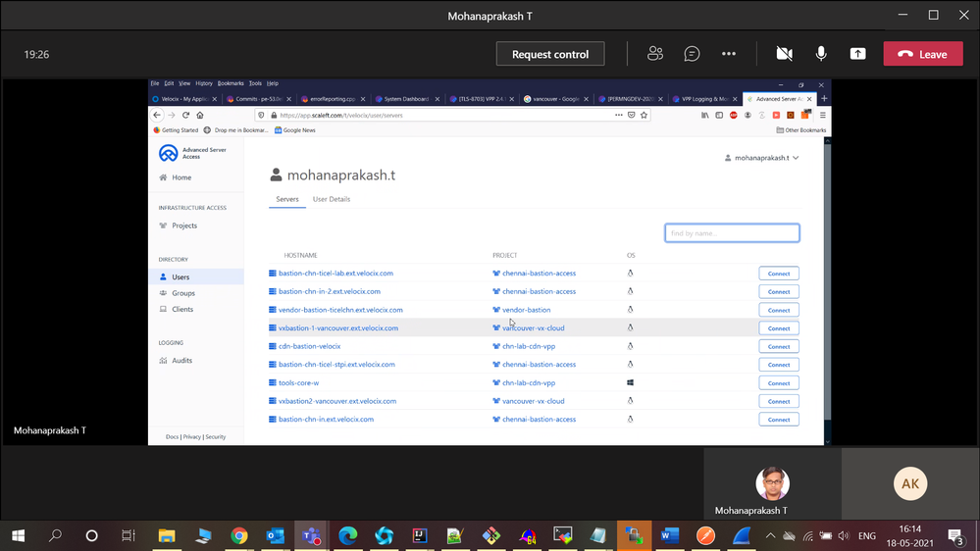The image size is (980, 551).
Task: Open Outlook from the taskbar
Action: (275, 535)
